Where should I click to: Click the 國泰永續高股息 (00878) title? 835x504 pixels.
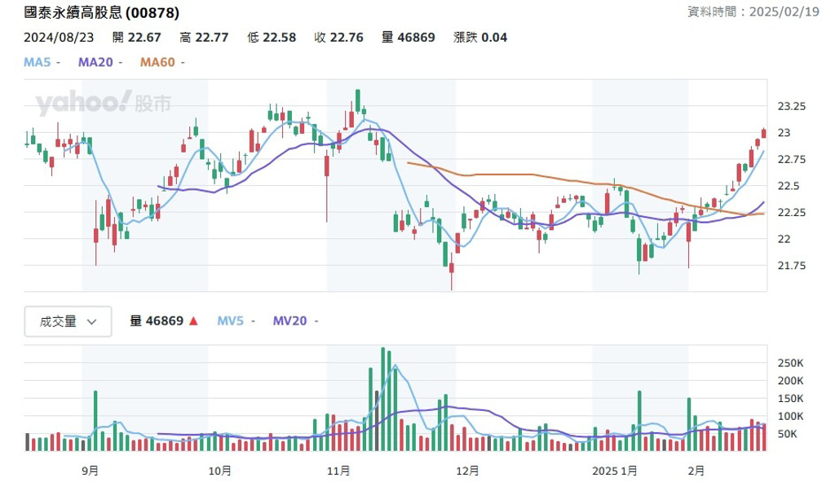coord(102,13)
